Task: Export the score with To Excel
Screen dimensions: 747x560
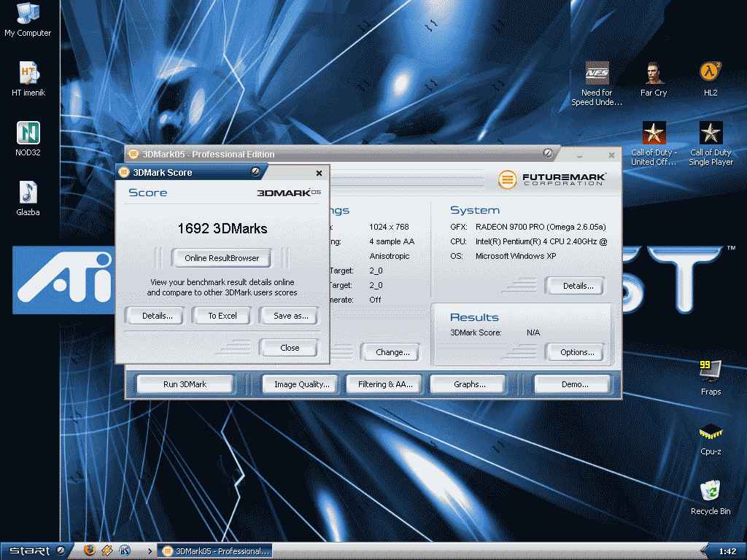Action: pyautogui.click(x=222, y=316)
